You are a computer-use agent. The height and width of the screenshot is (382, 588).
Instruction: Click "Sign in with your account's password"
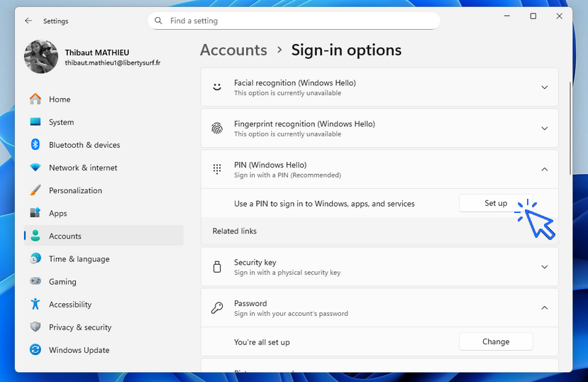(x=291, y=313)
